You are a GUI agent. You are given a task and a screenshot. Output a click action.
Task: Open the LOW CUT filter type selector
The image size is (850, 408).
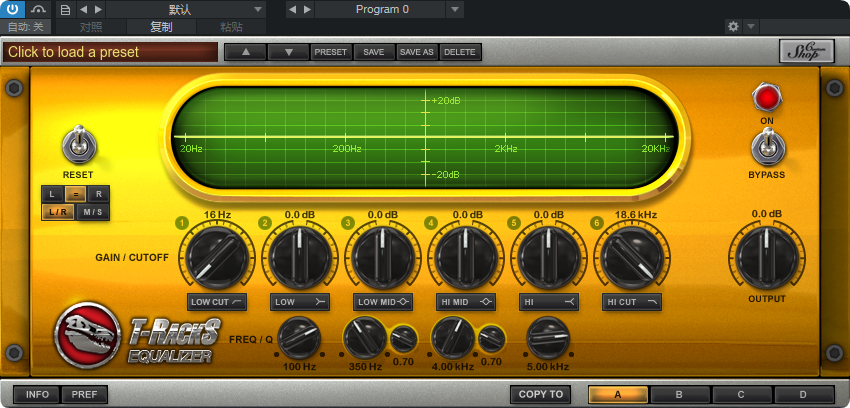[x=217, y=302]
